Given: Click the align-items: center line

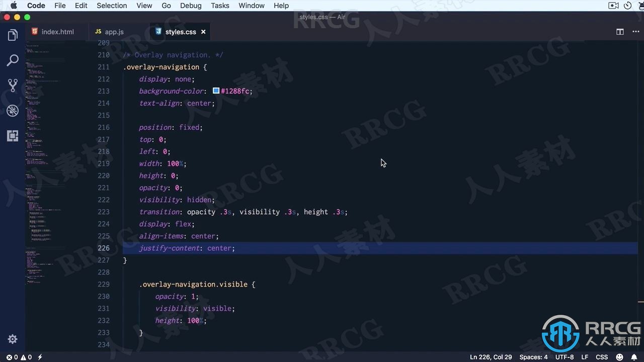Looking at the screenshot, I should pyautogui.click(x=179, y=236).
